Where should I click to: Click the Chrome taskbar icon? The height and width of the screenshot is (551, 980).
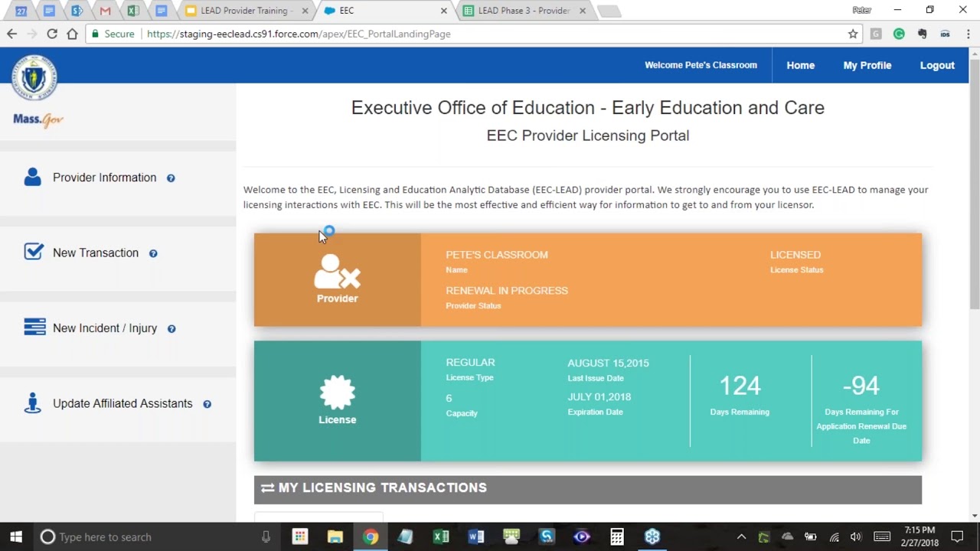371,536
